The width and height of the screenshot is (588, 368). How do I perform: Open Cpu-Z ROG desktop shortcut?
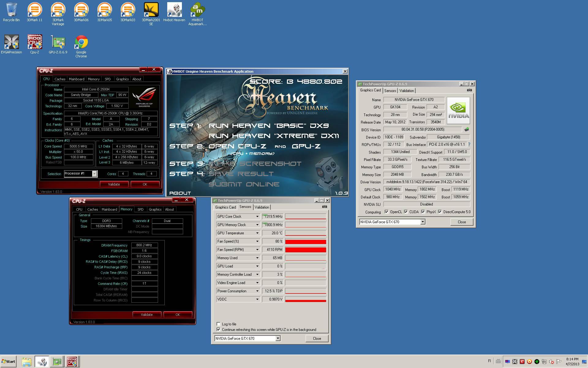coord(35,44)
